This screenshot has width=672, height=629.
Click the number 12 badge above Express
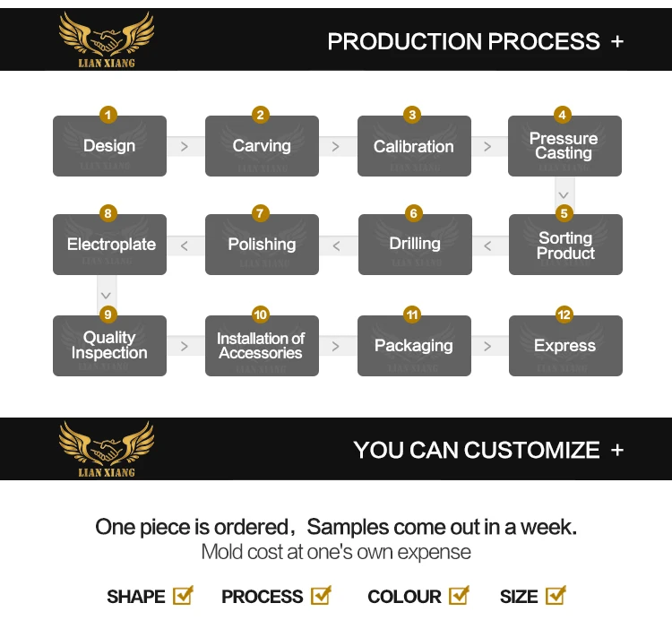click(x=564, y=314)
